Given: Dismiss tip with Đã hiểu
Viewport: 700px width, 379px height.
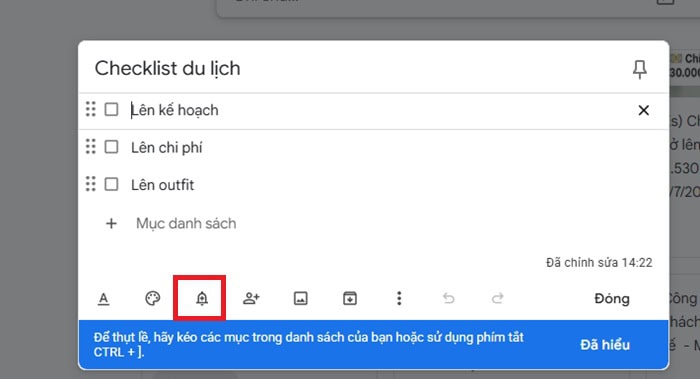Looking at the screenshot, I should [x=605, y=345].
